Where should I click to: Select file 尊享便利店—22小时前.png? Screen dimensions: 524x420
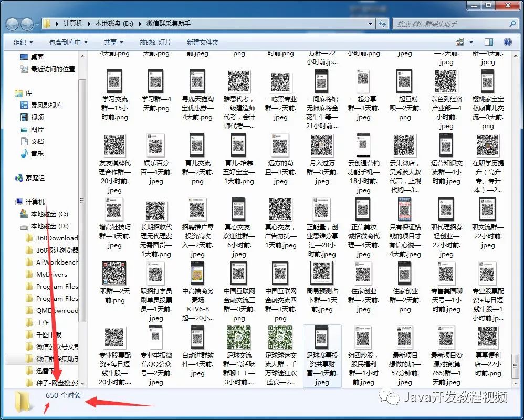click(488, 352)
